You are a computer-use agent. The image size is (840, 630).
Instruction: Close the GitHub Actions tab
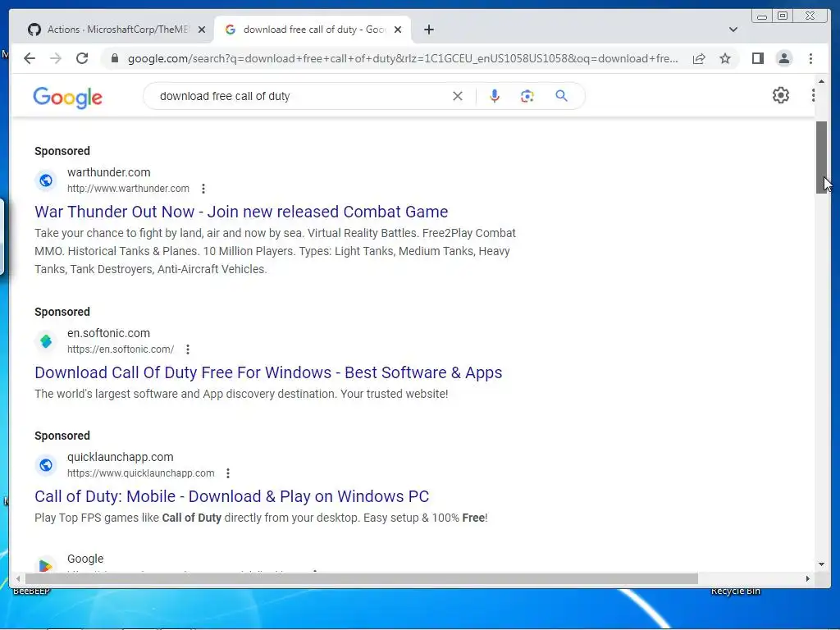[x=202, y=30]
